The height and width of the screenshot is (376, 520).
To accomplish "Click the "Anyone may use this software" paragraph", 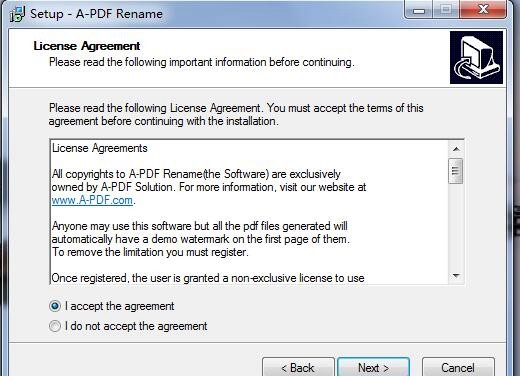I will point(200,239).
